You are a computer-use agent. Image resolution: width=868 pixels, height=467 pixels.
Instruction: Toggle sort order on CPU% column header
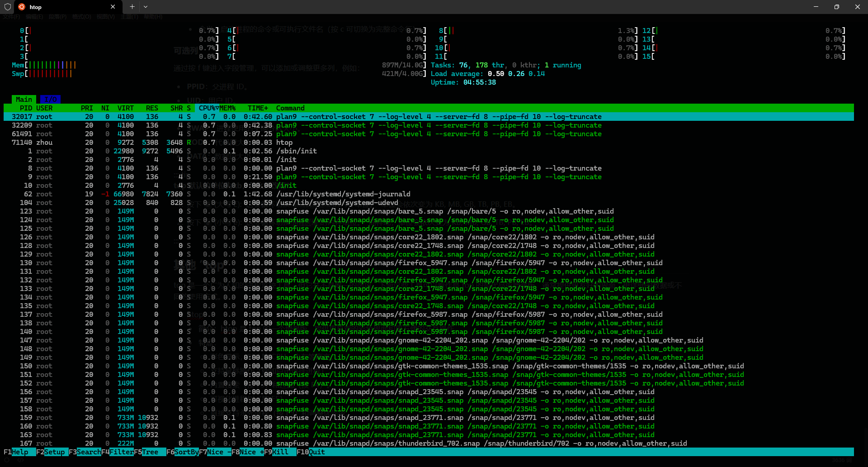tap(208, 108)
